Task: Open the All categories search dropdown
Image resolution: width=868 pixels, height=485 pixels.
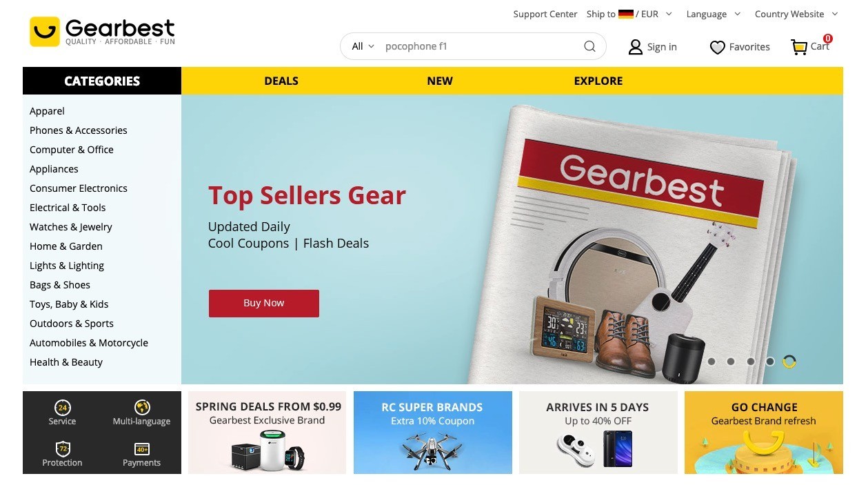Action: click(x=363, y=46)
